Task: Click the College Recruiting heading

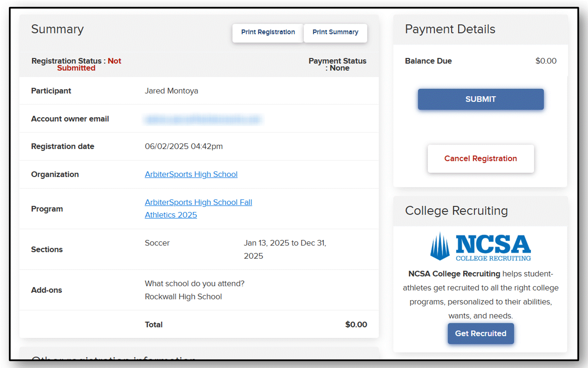Action: [456, 211]
